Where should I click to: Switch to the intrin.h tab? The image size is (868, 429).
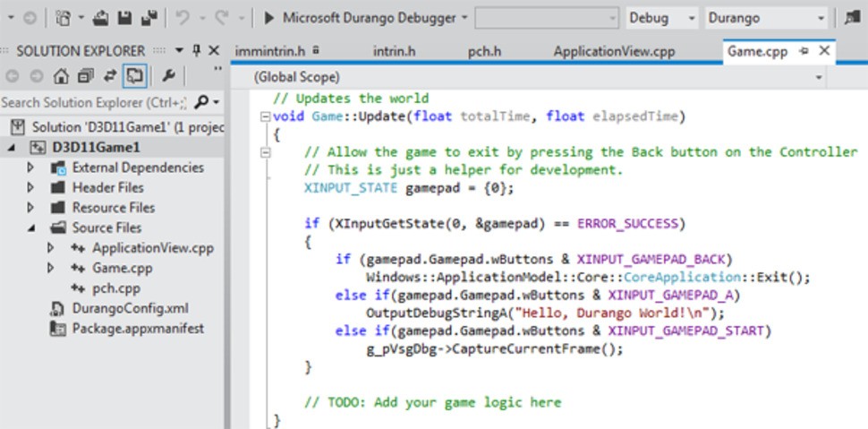click(394, 51)
